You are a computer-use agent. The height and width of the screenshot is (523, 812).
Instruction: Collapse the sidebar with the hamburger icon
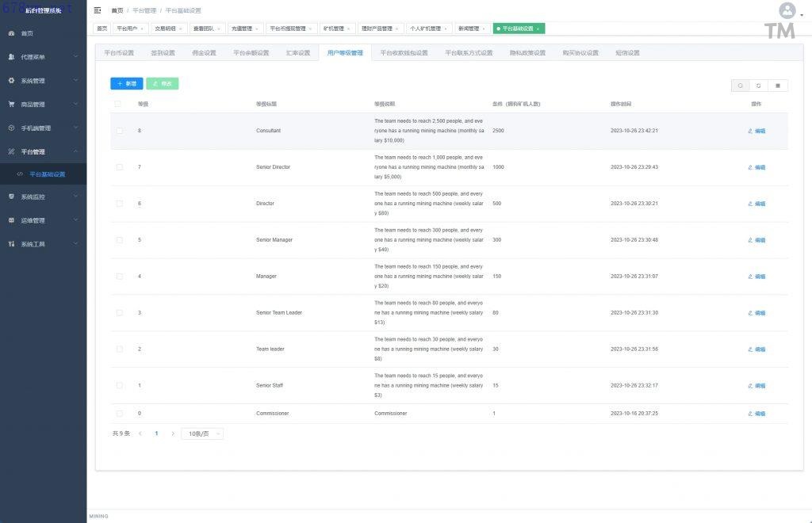98,10
